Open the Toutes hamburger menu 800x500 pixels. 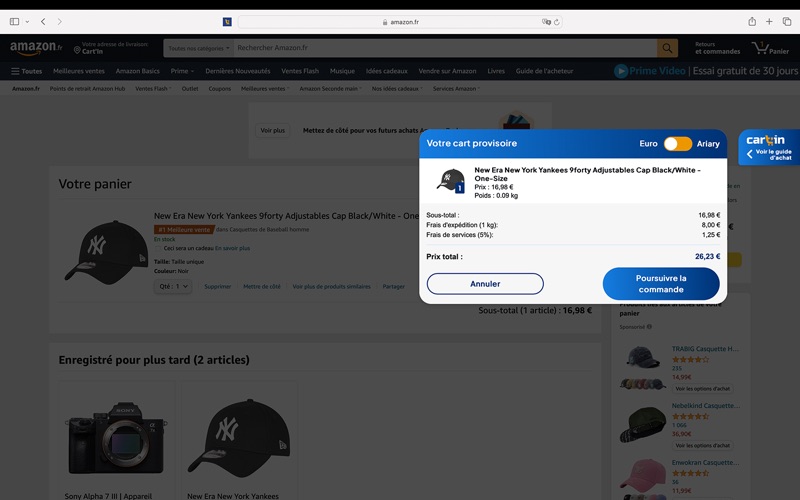(x=27, y=71)
